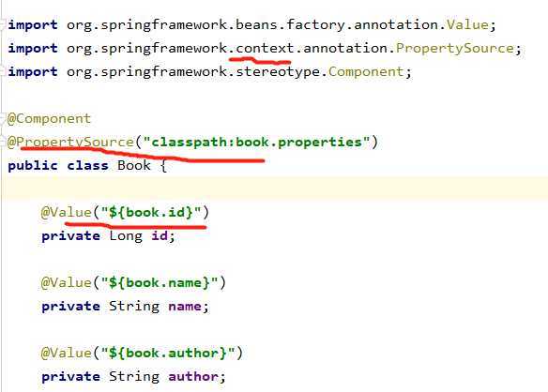This screenshot has width=548, height=392.
Task: Click annotation in the context import line
Action: [x=345, y=48]
